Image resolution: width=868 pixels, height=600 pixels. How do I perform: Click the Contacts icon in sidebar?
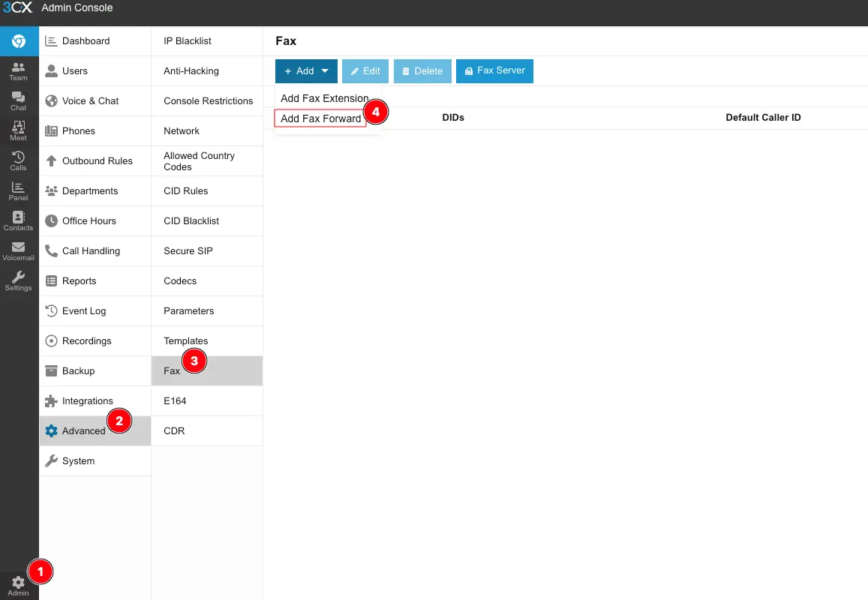pyautogui.click(x=19, y=221)
